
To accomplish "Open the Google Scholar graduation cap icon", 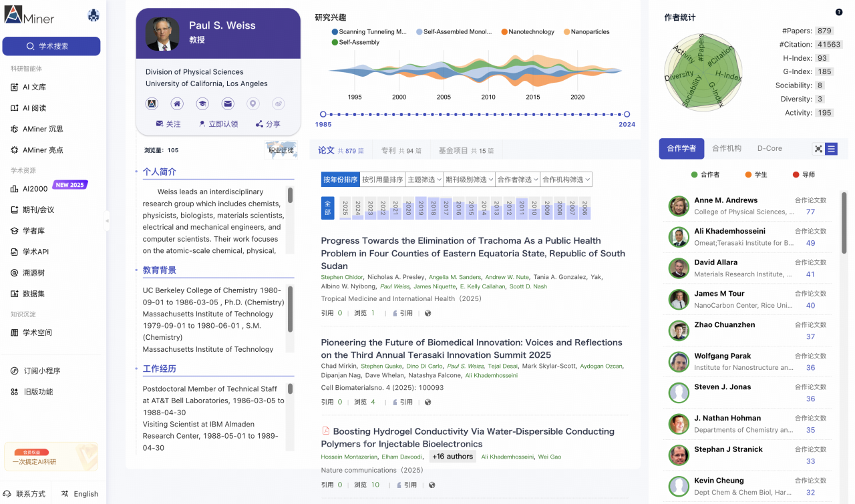I will click(x=202, y=103).
